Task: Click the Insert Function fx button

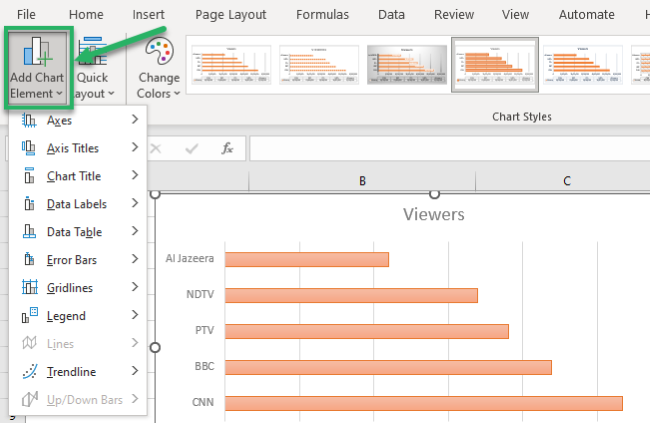Action: [x=227, y=148]
